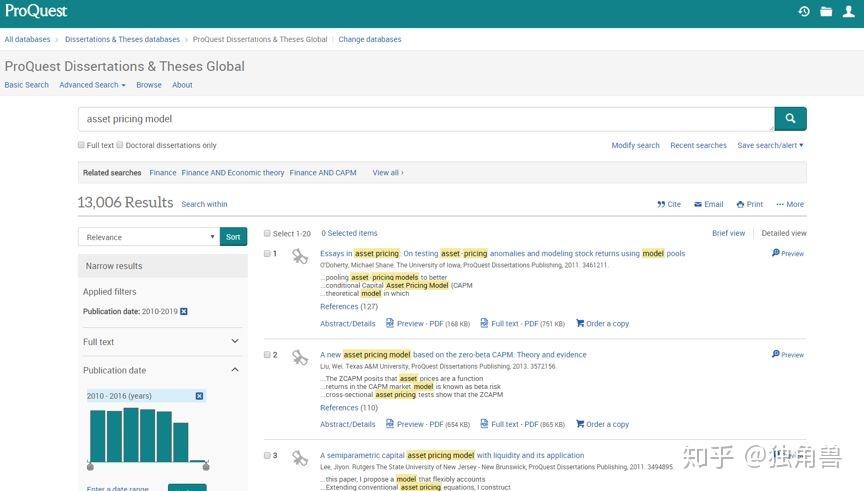Screen dimensions: 864x491
Task: Click the Email envelope icon
Action: pyautogui.click(x=698, y=204)
